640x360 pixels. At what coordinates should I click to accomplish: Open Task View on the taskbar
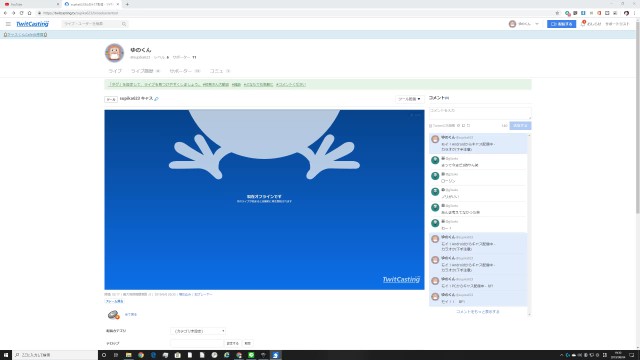[x=116, y=355]
